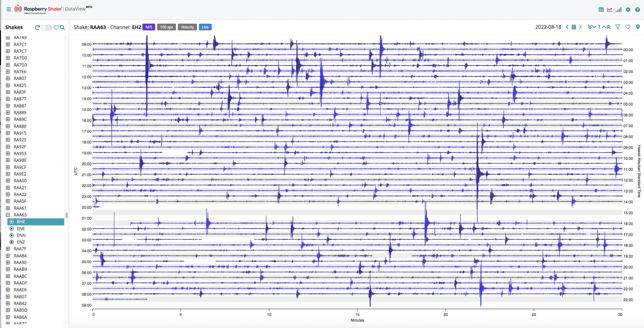644x328 pixels.
Task: Collapse the RAA63 station node
Action: (8, 215)
